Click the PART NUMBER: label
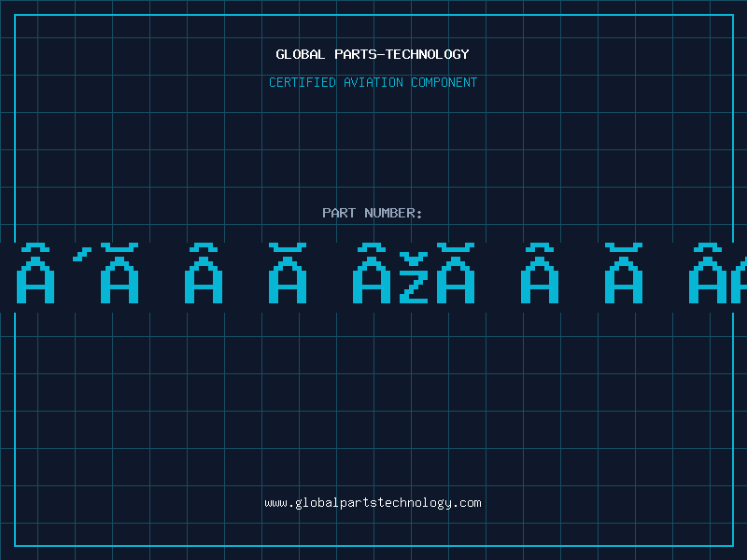Screen dimensions: 747x560 [x=373, y=213]
